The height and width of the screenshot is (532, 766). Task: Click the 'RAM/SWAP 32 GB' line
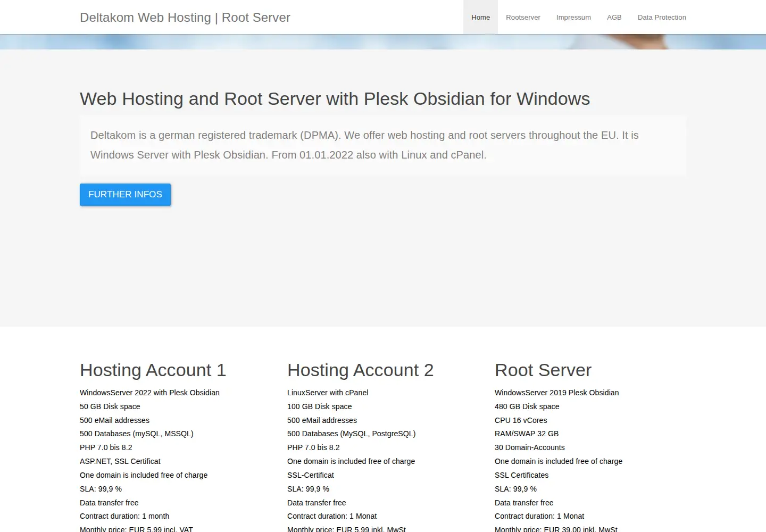527,434
